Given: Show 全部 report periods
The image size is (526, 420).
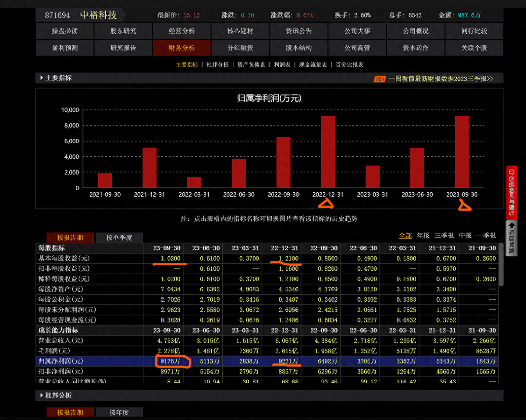Looking at the screenshot, I should [405, 236].
